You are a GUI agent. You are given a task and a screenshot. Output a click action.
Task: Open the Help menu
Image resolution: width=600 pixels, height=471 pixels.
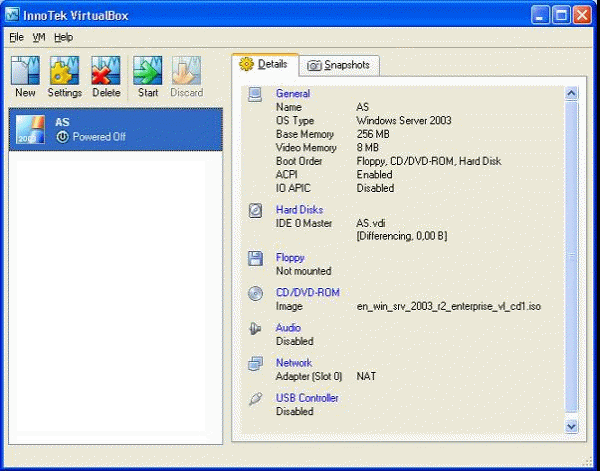coord(64,37)
